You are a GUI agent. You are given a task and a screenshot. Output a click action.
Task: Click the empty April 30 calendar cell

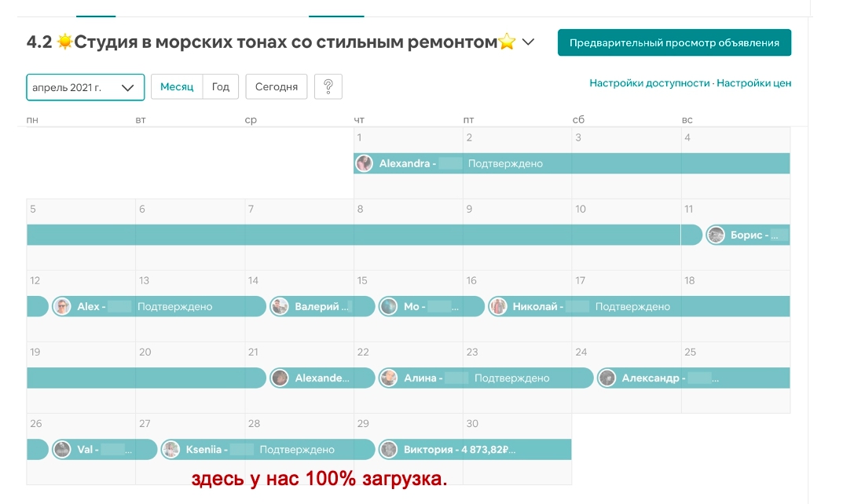(517, 471)
